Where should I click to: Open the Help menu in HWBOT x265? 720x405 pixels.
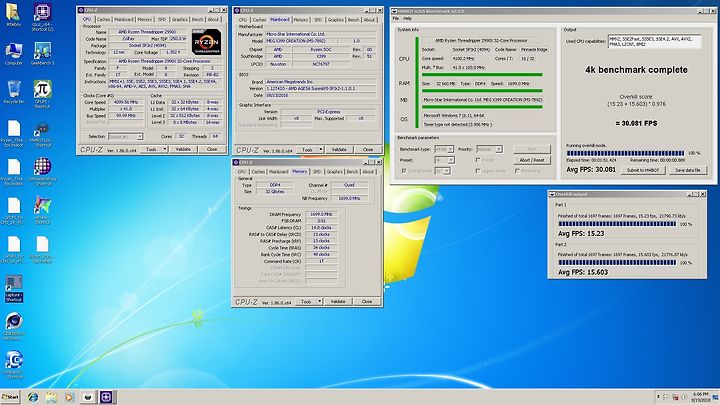point(407,18)
